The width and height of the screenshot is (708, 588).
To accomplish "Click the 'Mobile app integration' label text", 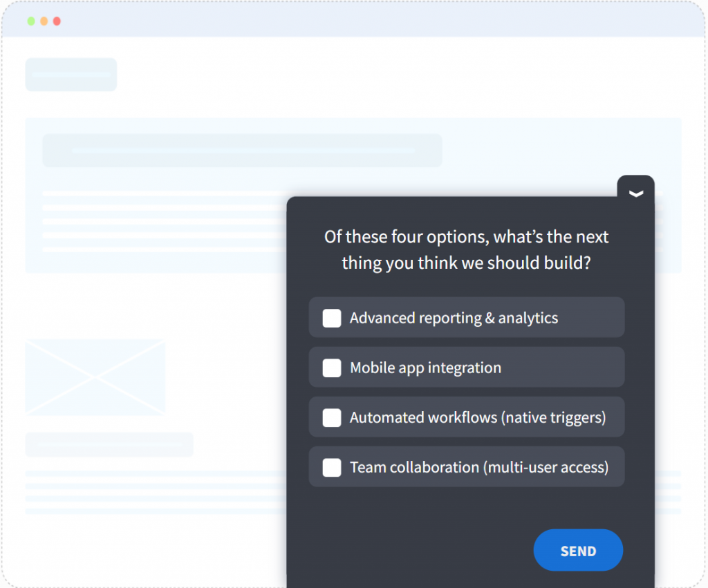I will (425, 368).
